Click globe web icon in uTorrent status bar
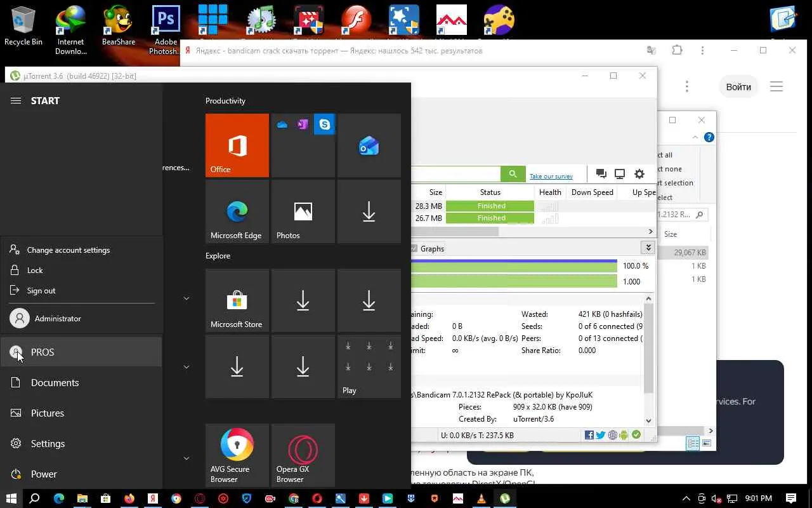The width and height of the screenshot is (812, 508). 613,435
